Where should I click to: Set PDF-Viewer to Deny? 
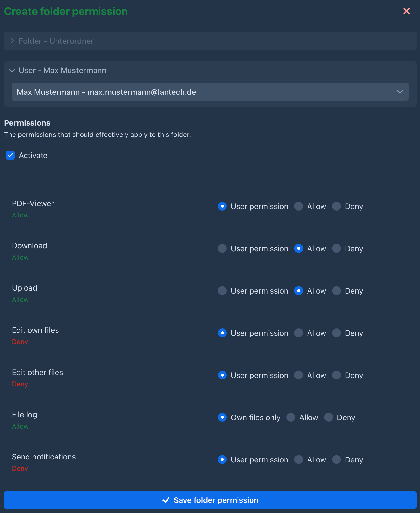(336, 206)
